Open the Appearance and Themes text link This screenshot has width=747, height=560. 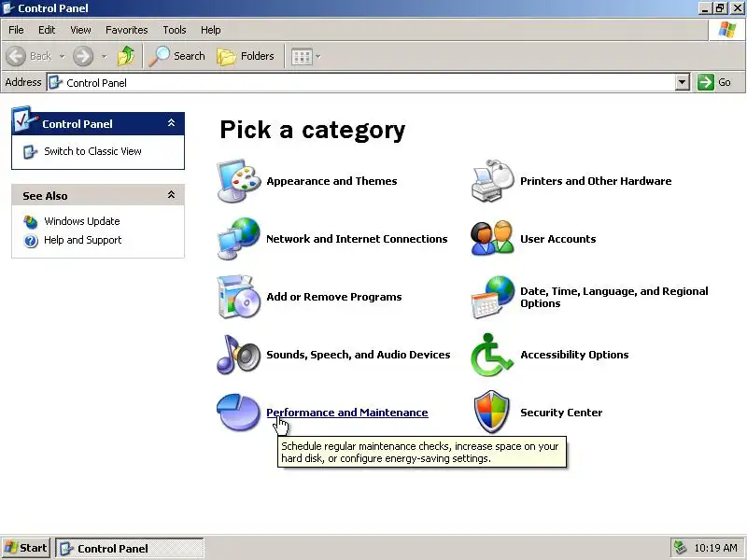[331, 181]
